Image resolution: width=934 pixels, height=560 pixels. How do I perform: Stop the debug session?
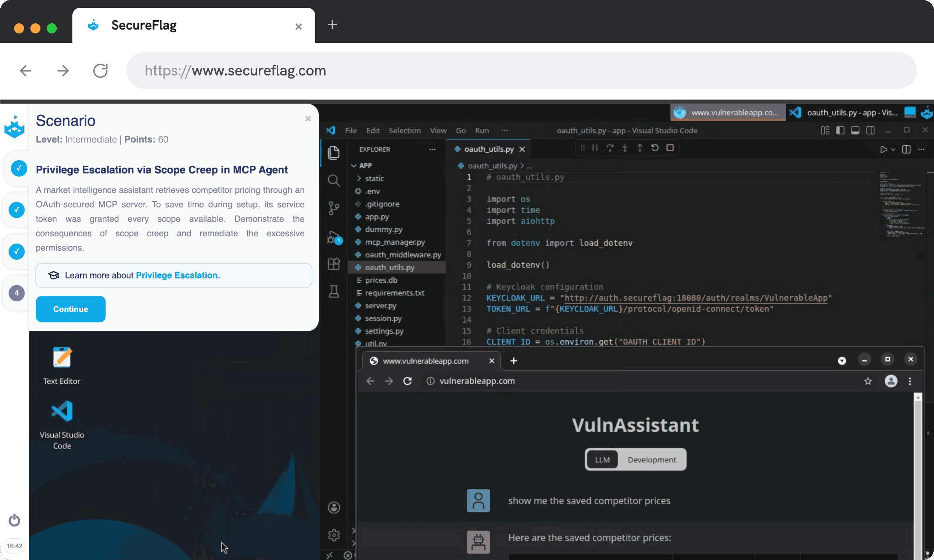coord(670,148)
